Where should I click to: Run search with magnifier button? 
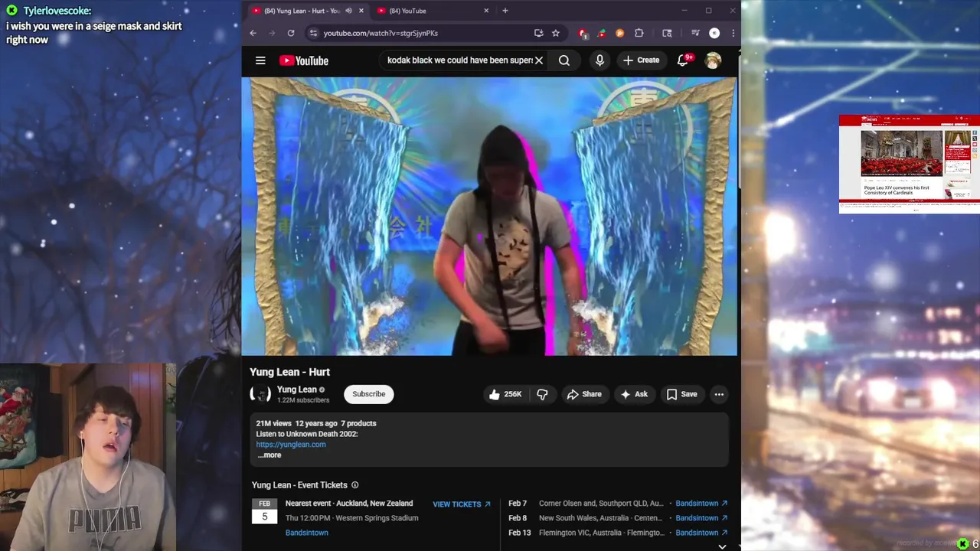pos(564,60)
